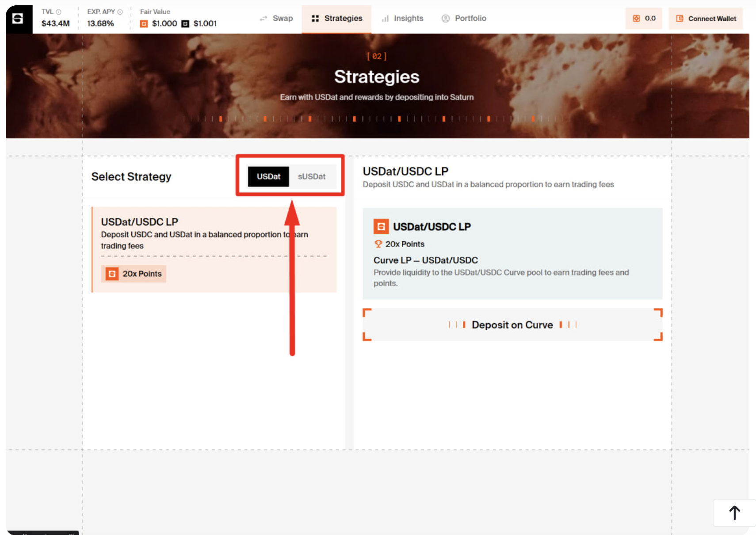Click the black sUSDat fair value icon
Viewport: 756px width, 535px height.
(x=186, y=24)
